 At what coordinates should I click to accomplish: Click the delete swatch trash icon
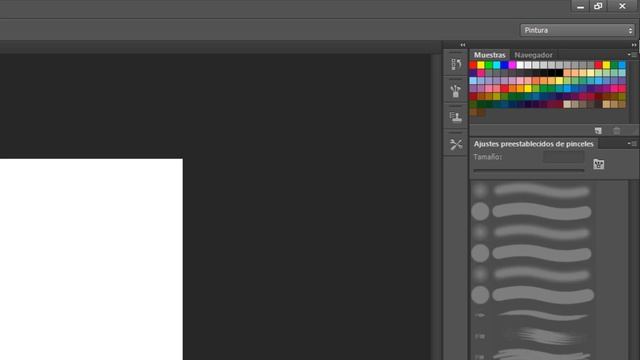tap(617, 131)
